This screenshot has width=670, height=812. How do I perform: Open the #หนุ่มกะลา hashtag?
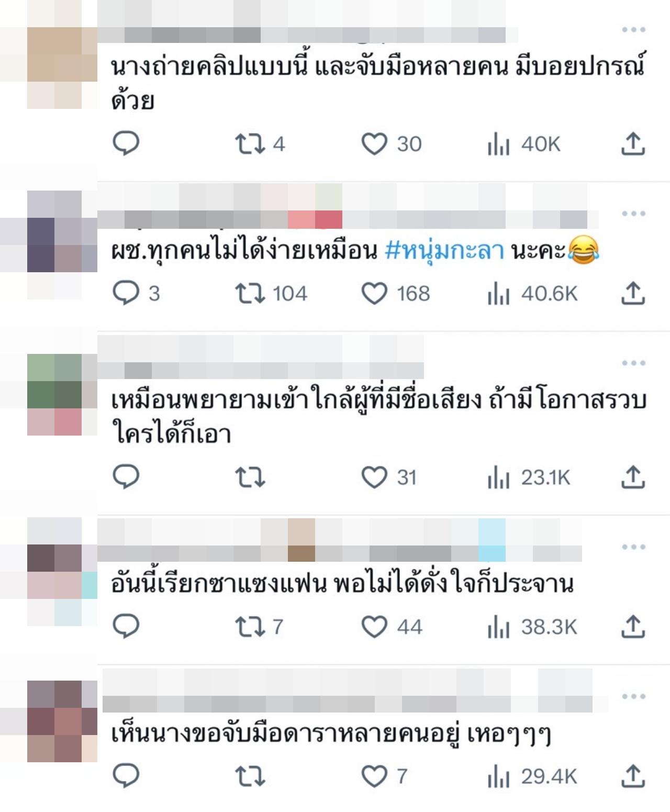coord(444,250)
